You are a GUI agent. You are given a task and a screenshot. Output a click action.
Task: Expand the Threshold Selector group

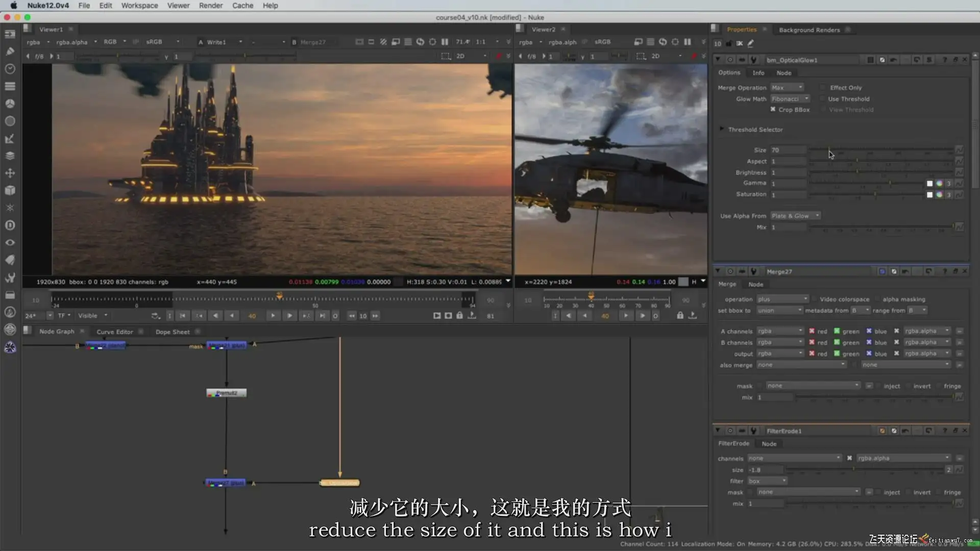coord(721,129)
